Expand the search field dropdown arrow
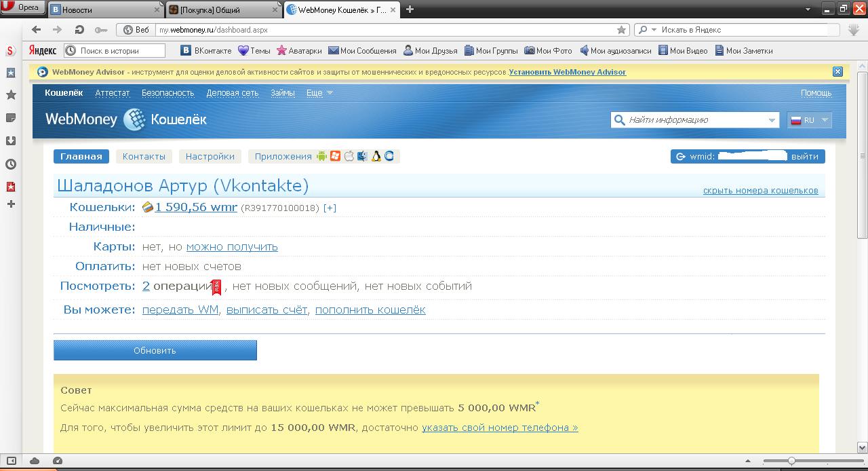The height and width of the screenshot is (471, 868). pyautogui.click(x=772, y=120)
